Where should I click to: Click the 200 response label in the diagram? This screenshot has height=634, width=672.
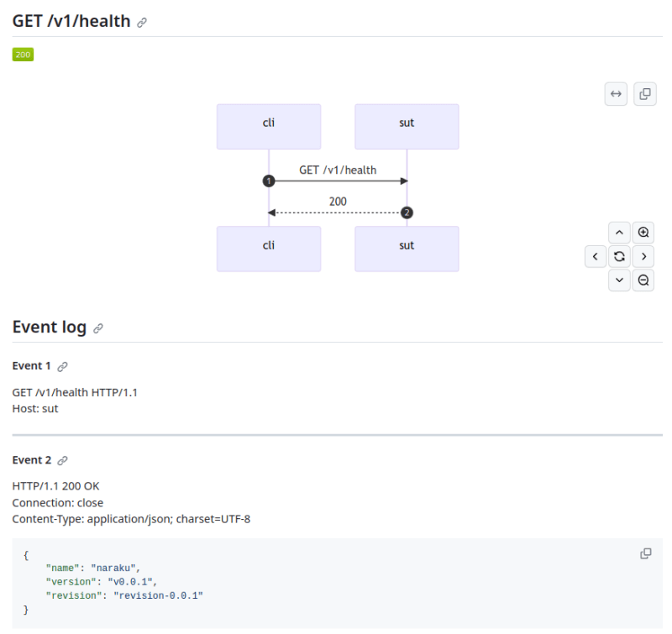coord(338,202)
